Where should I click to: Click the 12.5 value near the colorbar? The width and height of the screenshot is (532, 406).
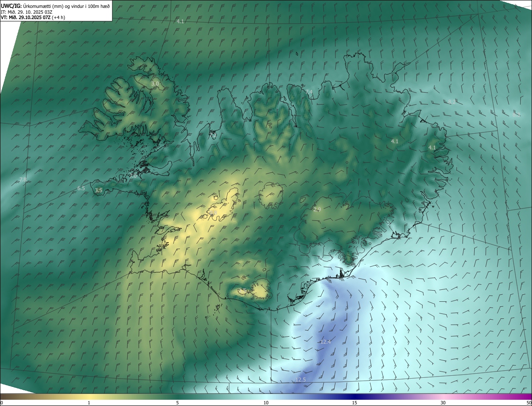301,379
